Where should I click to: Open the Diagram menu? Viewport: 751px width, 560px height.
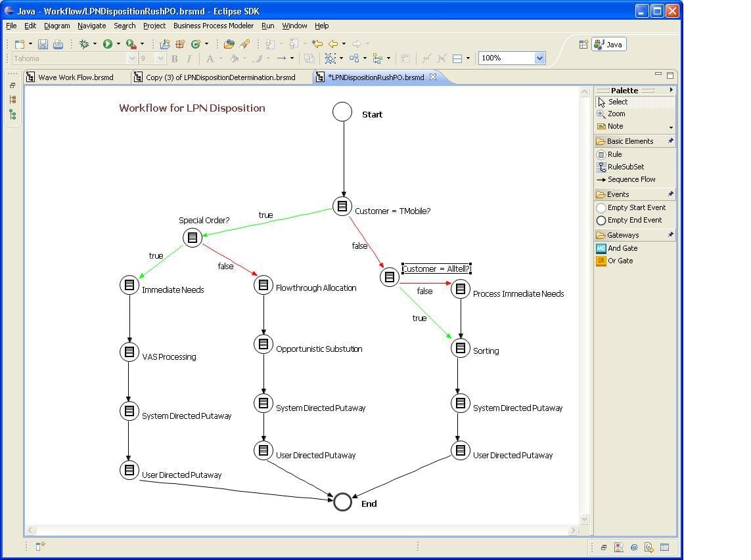(57, 26)
